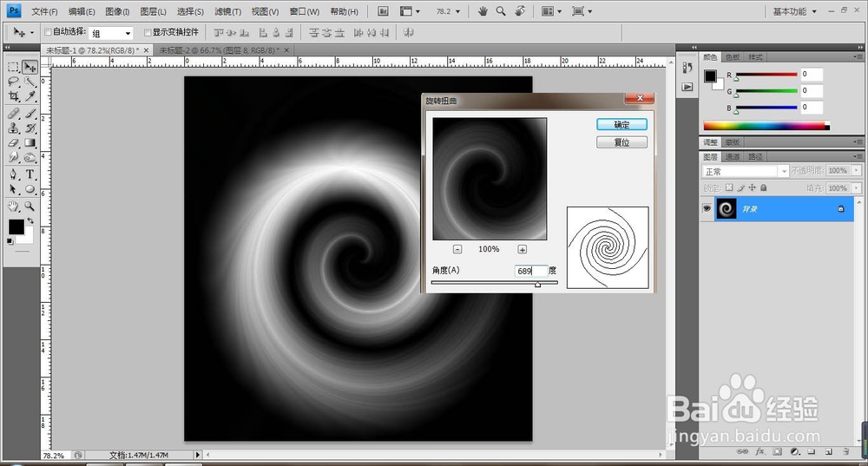Enable the Auto-Select (自动选择) checkbox
The width and height of the screenshot is (868, 466).
coord(48,33)
